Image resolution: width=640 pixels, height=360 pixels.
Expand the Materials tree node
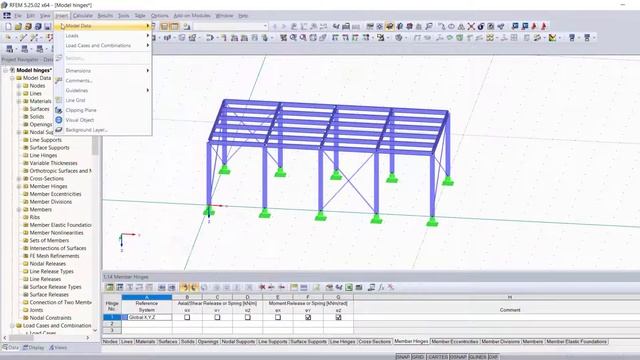[x=19, y=101]
